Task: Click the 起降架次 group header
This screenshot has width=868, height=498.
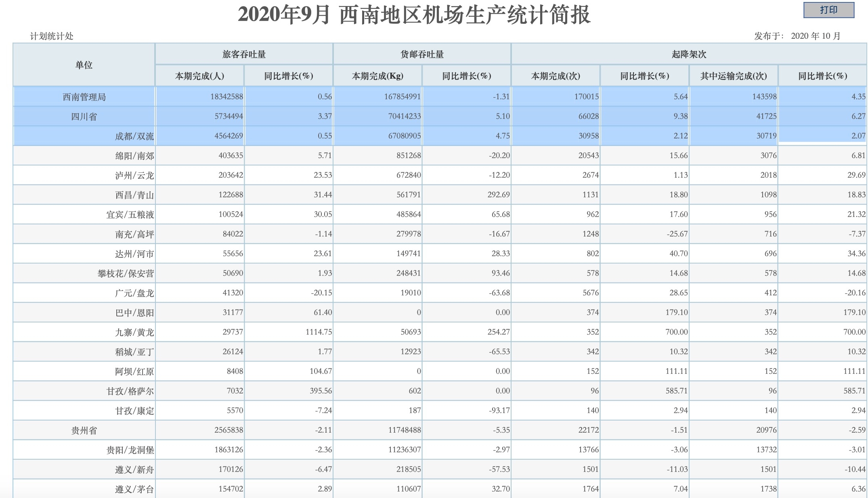Action: 689,54
